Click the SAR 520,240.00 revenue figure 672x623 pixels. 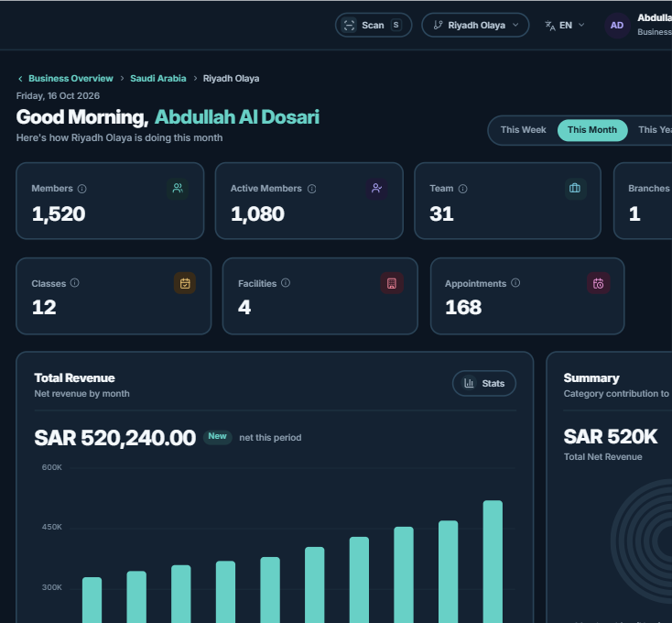click(114, 438)
